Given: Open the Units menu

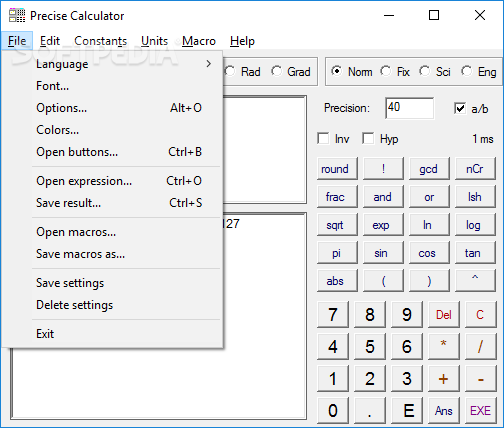Looking at the screenshot, I should click(x=155, y=41).
